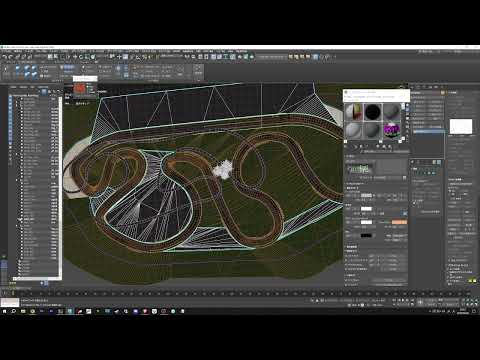The image size is (480, 360).
Task: Click the top-left blue cube ribbon icon
Action: [19, 68]
